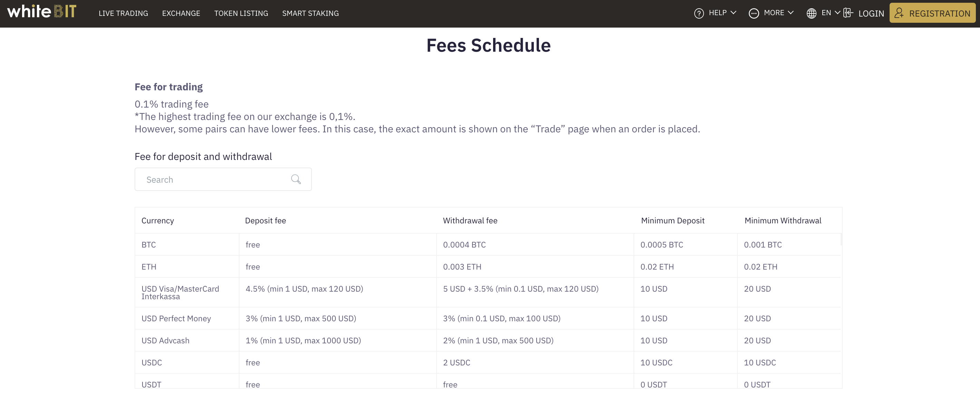Click the SMART STAKING menu item
The width and height of the screenshot is (980, 404).
point(310,13)
